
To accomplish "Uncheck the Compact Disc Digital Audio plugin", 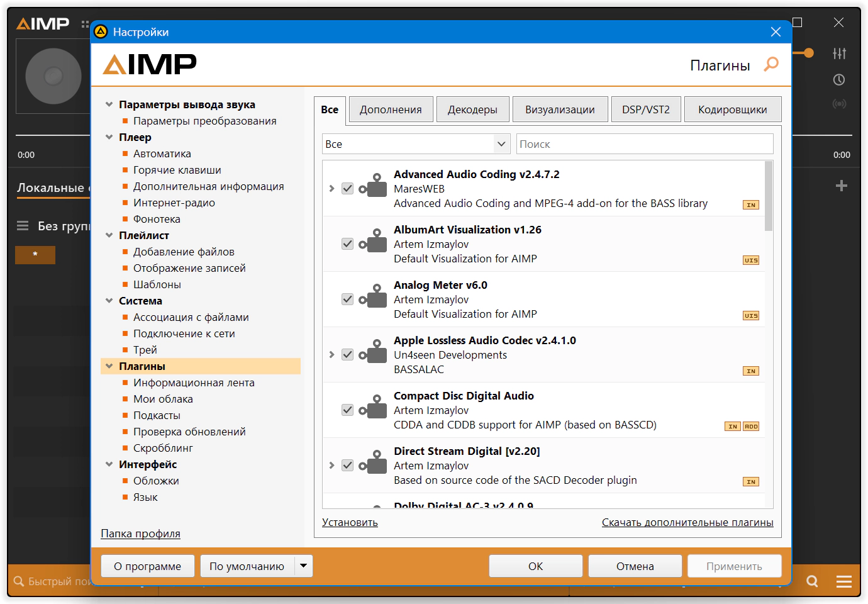I will 347,410.
